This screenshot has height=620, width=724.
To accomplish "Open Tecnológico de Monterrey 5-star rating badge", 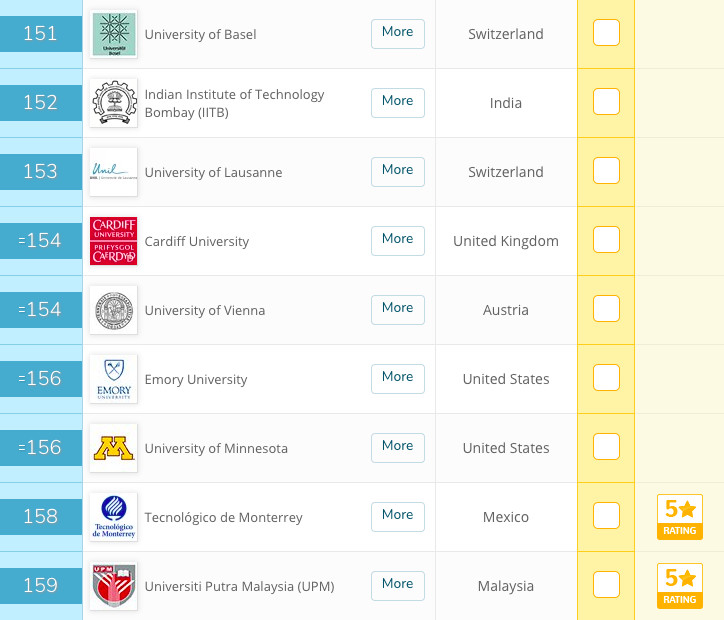I will (680, 517).
